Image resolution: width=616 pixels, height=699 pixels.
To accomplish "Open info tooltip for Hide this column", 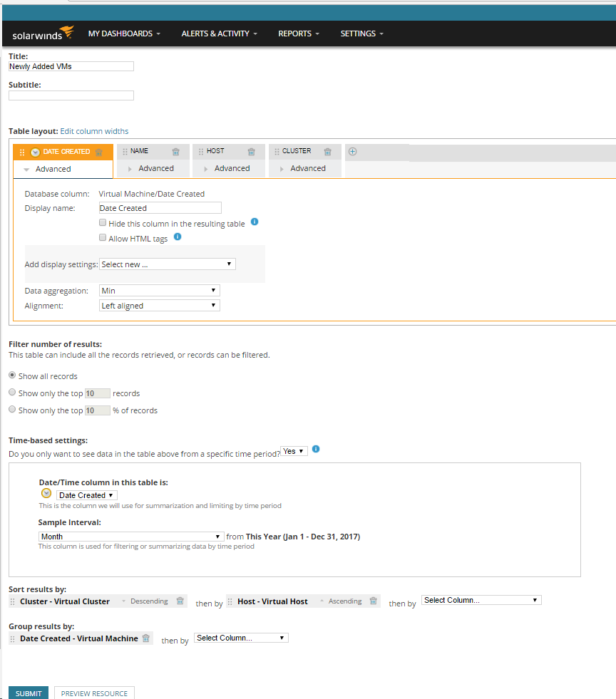I will point(255,222).
